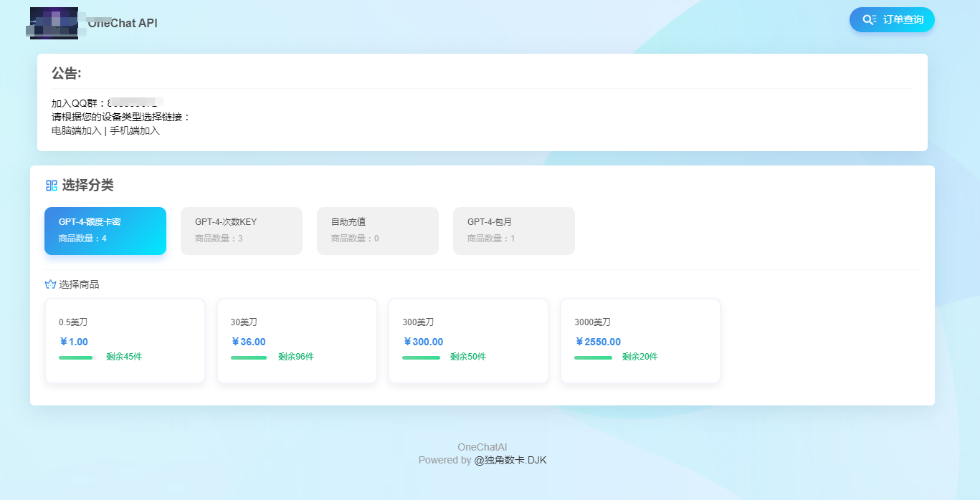
Task: Click the ￥2550.00 price text
Action: pyautogui.click(x=598, y=342)
